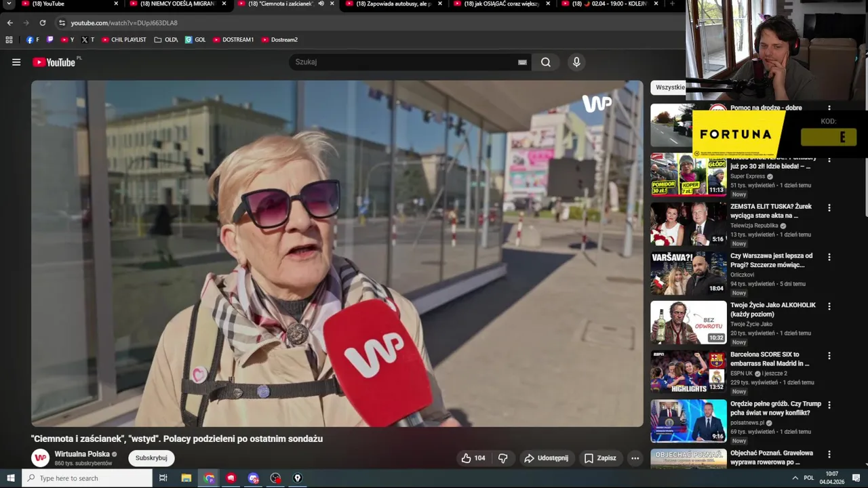The width and height of the screenshot is (868, 488).
Task: Click the main video player frame
Action: click(x=337, y=253)
